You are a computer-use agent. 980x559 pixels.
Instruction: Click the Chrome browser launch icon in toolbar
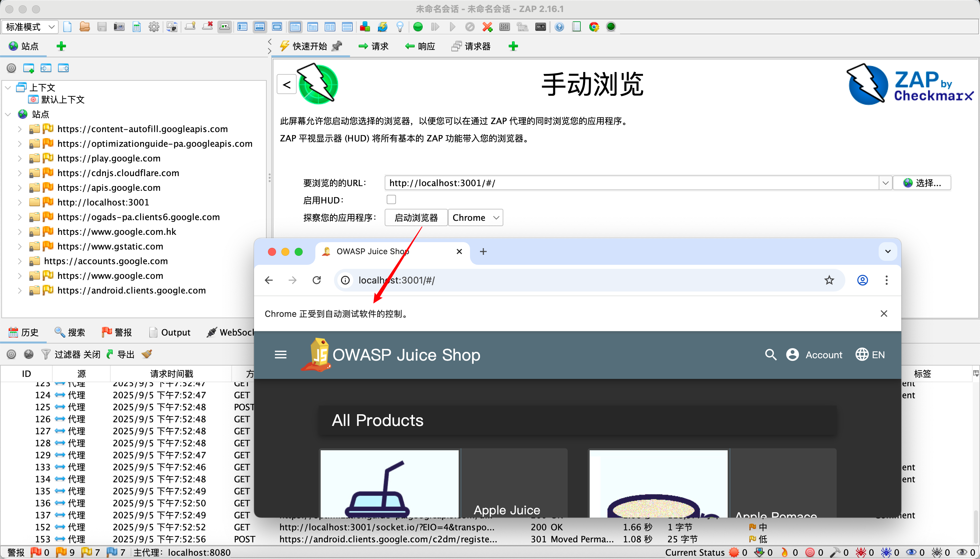(x=594, y=27)
